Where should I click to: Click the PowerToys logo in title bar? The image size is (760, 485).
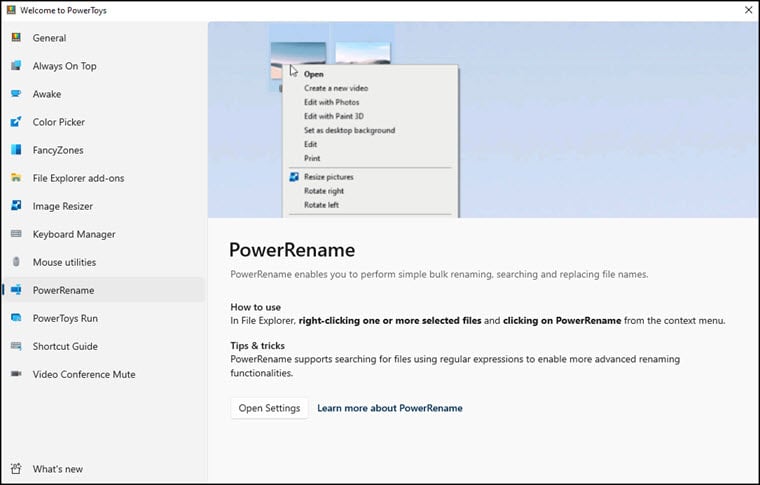point(11,10)
